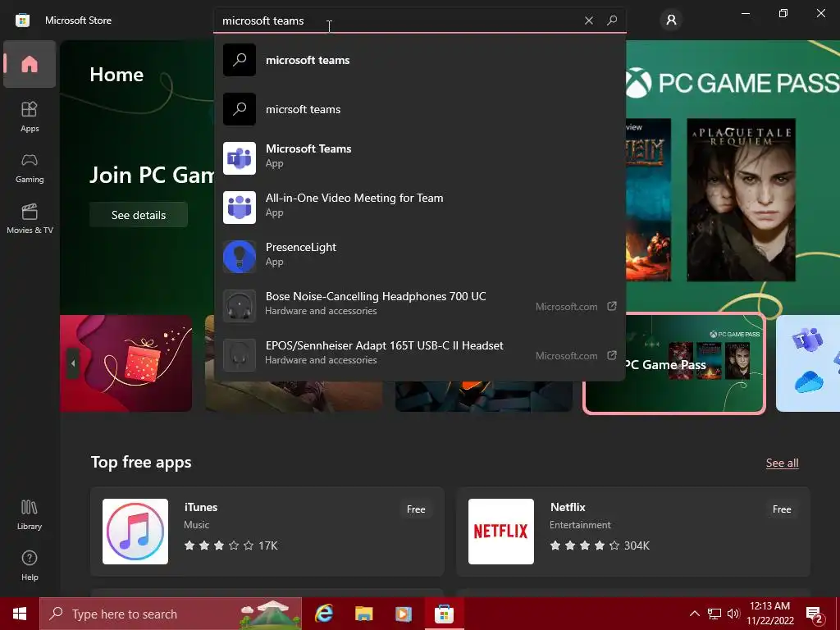Click See all link for Top free apps
Image resolution: width=840 pixels, height=630 pixels.
pyautogui.click(x=782, y=463)
